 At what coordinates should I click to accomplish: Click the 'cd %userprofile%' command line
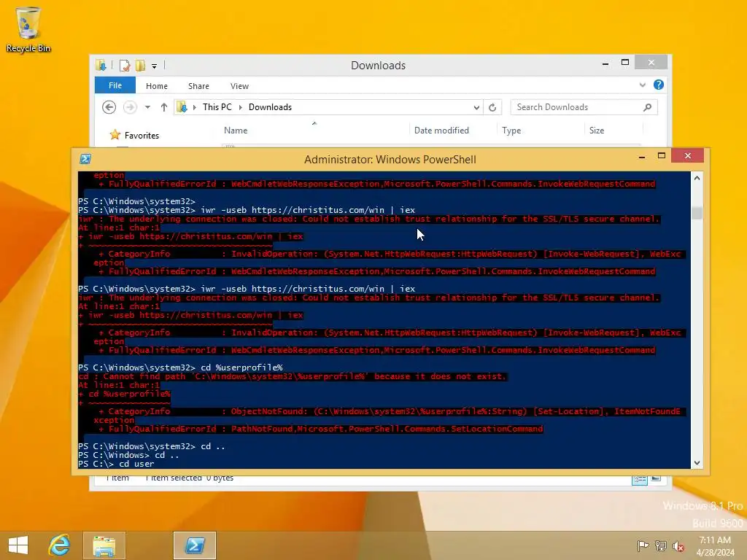(x=181, y=367)
